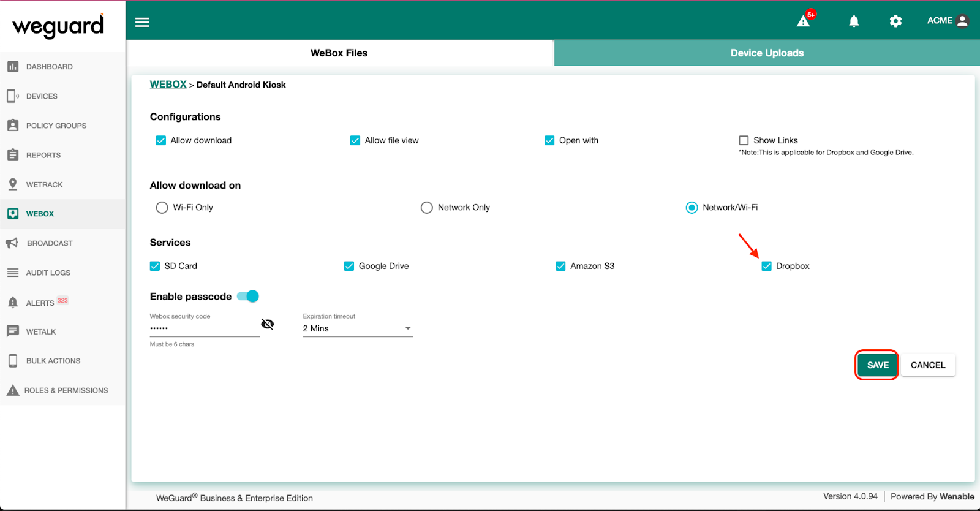
Task: Open Alerts from the sidebar
Action: tap(62, 302)
